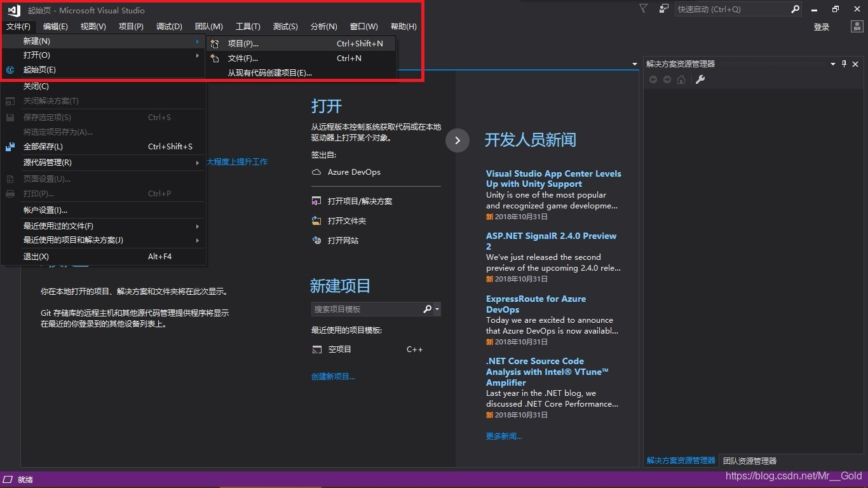Screen dimensions: 868x488
Task: Open the 测试(S) menu
Action: point(285,27)
